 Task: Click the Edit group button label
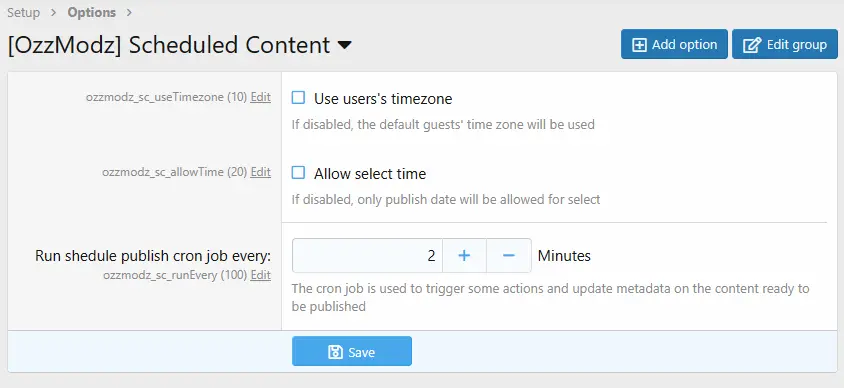pyautogui.click(x=797, y=45)
